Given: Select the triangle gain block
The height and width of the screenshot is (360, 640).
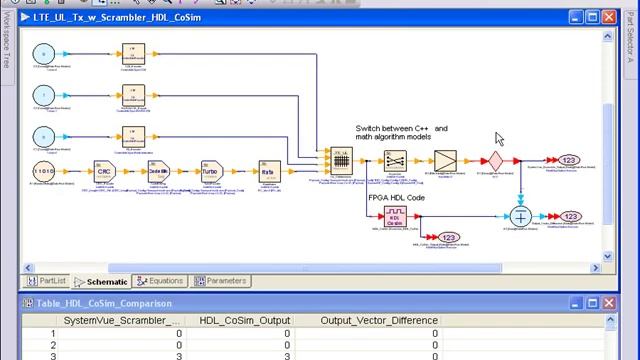Looking at the screenshot, I should (445, 161).
